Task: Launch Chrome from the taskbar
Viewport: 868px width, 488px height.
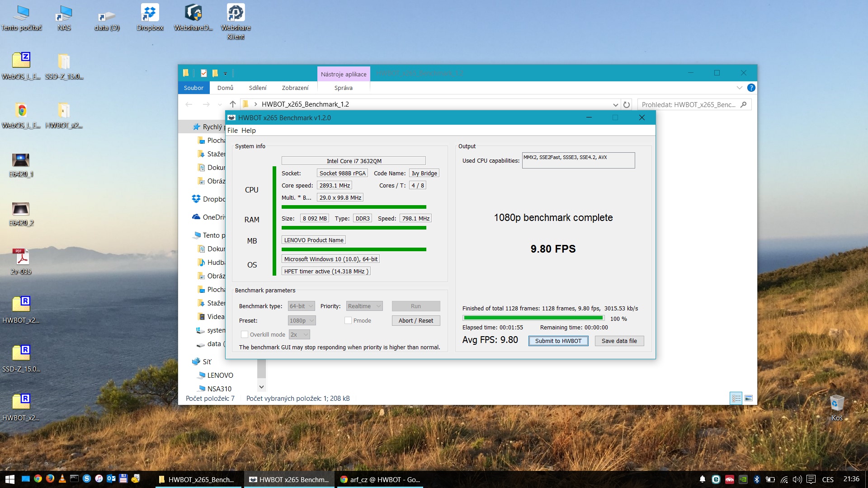Action: pos(38,479)
